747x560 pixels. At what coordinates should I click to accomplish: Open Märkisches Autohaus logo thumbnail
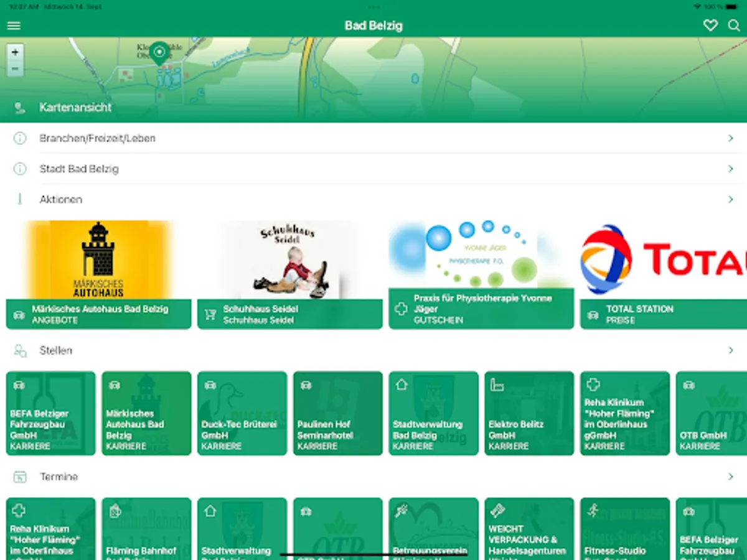point(98,259)
